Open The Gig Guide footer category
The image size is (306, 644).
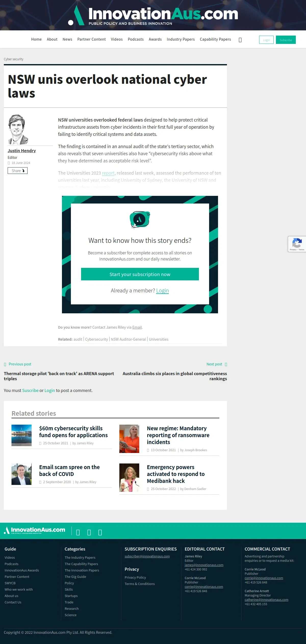click(75, 577)
